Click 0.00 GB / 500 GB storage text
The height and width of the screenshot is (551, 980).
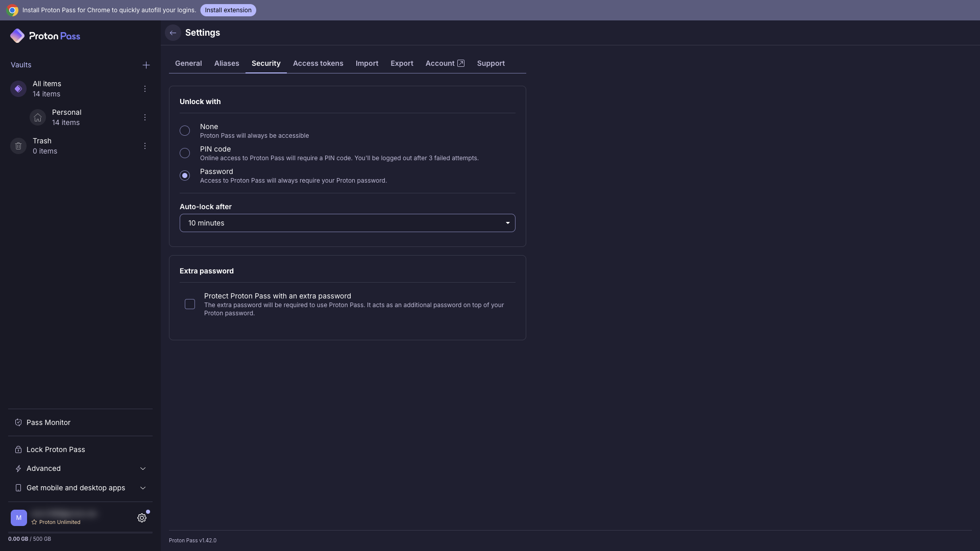[x=30, y=539]
